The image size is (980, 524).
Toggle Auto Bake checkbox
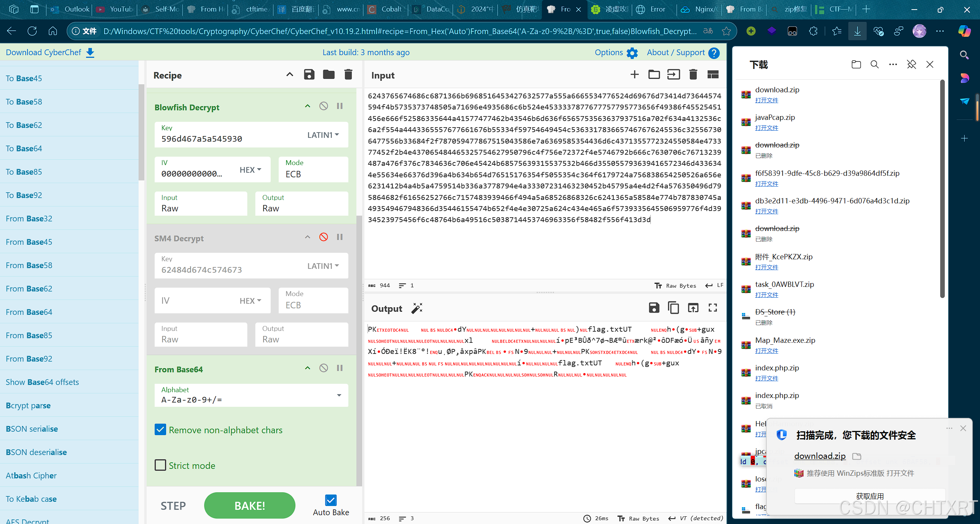point(331,500)
